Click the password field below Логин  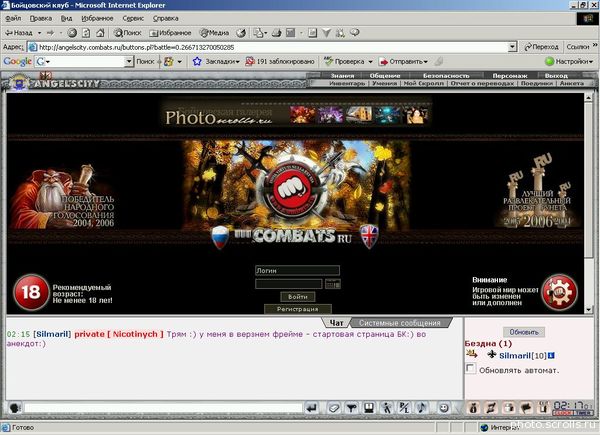point(289,284)
